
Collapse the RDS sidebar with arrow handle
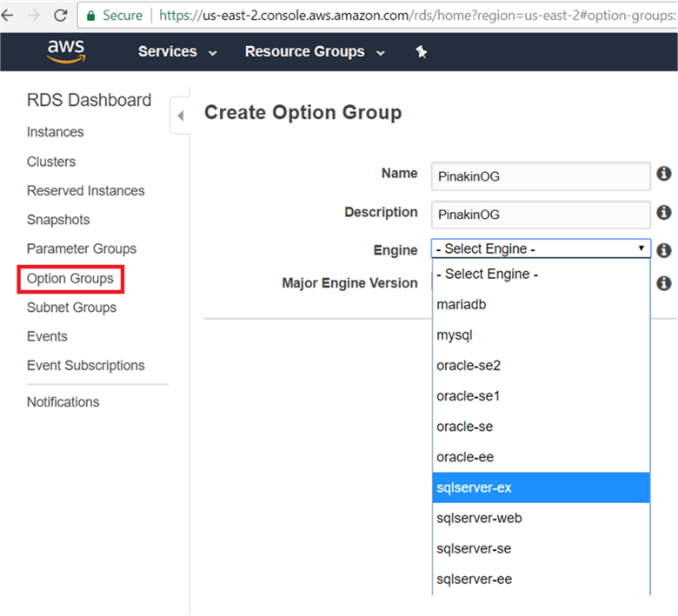[181, 116]
